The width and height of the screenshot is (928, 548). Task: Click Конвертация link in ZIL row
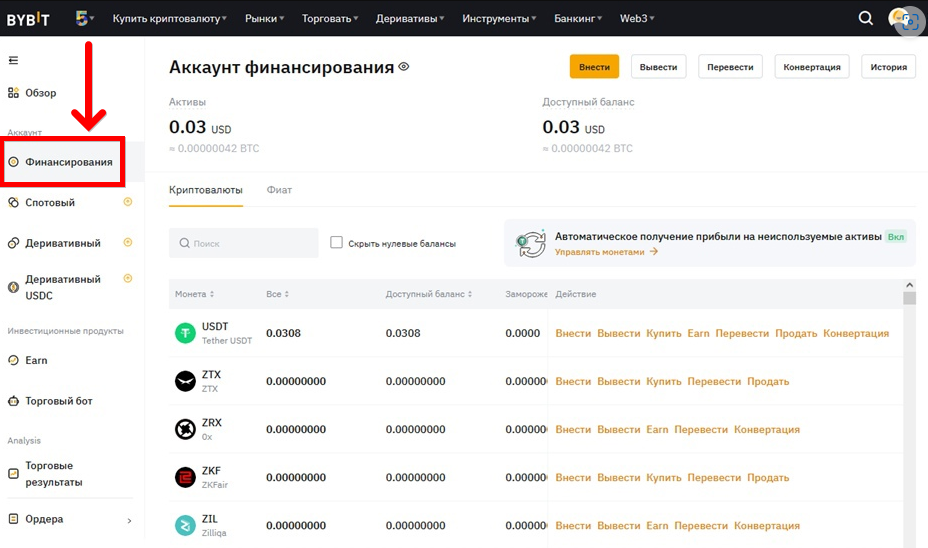click(766, 525)
